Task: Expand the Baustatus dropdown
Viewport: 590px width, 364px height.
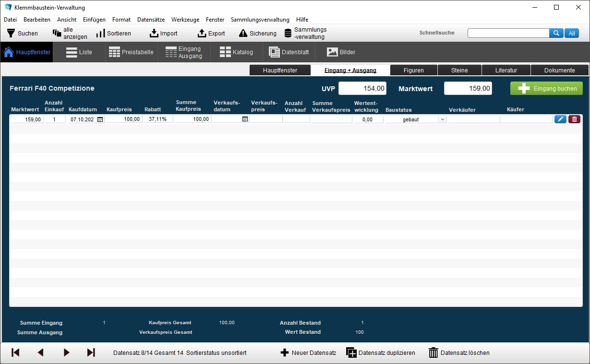Action: (442, 119)
